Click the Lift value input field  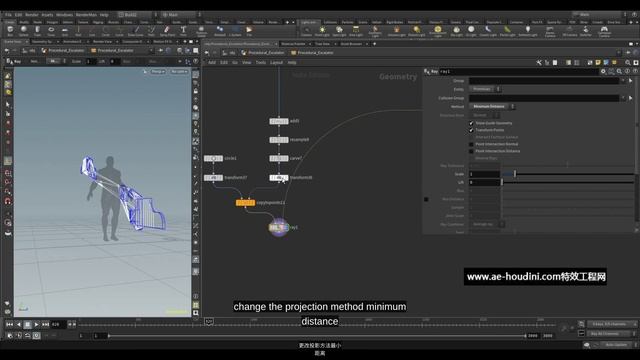click(484, 182)
